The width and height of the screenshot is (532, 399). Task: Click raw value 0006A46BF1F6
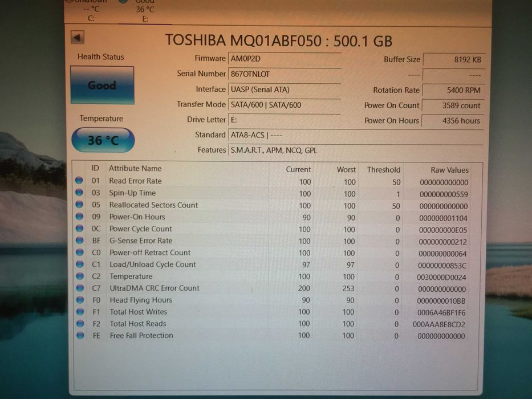441,313
